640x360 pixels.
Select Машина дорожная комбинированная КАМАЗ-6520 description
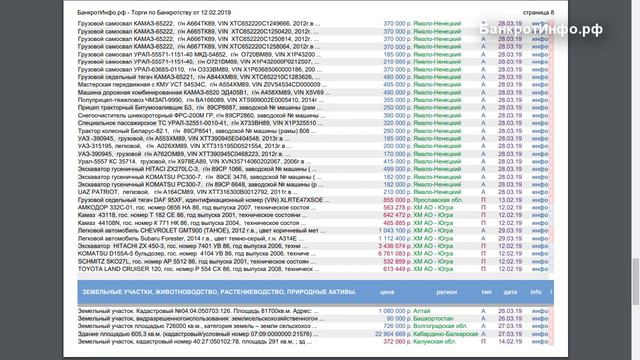tap(204, 93)
